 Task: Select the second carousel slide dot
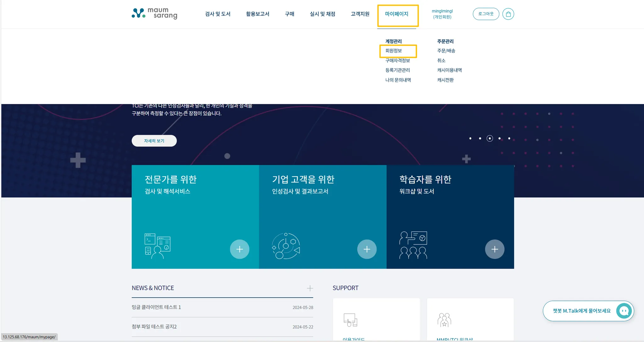(480, 138)
